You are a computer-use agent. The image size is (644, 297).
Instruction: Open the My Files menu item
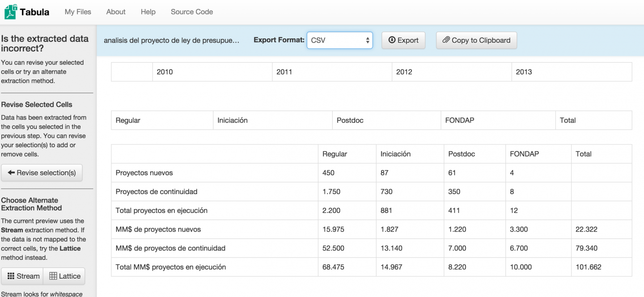(77, 12)
